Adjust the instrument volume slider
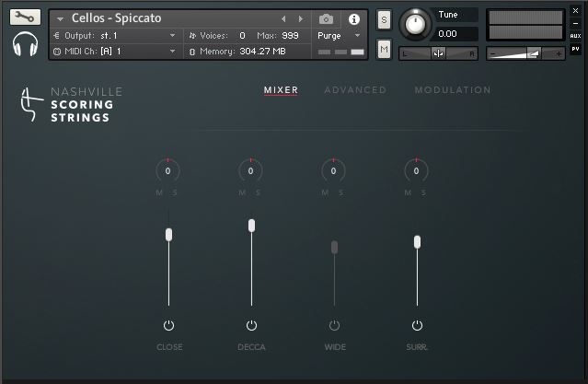 coord(525,53)
